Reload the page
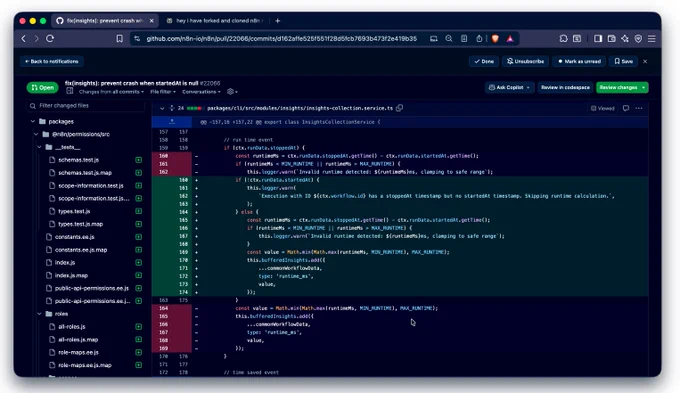This screenshot has height=393, width=680. point(50,39)
